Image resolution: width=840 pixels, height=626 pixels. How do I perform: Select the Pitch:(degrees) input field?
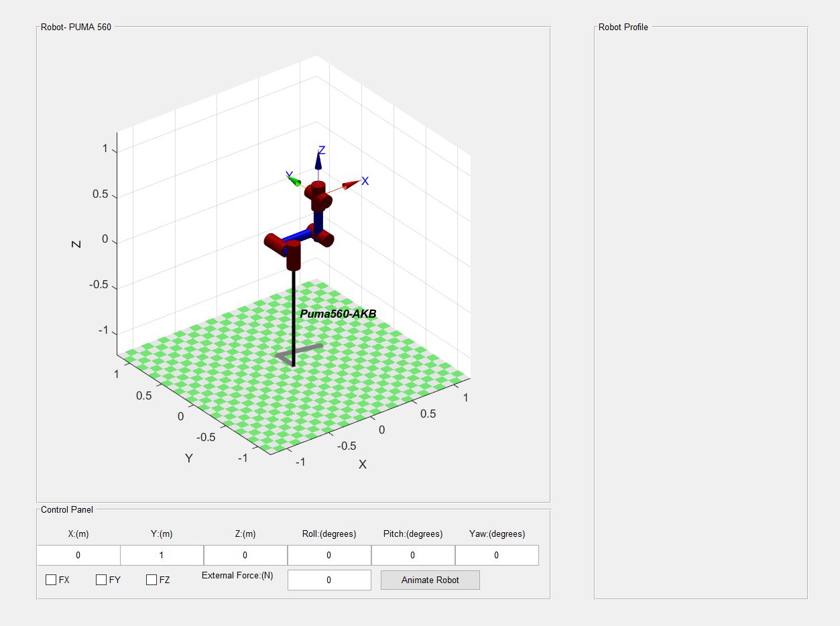(413, 555)
